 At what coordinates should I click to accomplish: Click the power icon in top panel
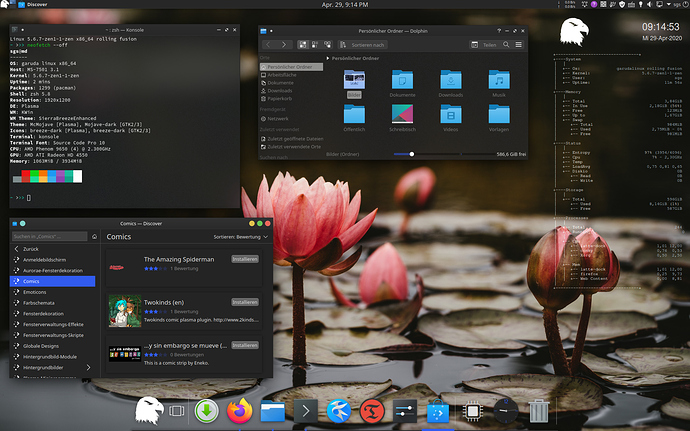tap(686, 4)
